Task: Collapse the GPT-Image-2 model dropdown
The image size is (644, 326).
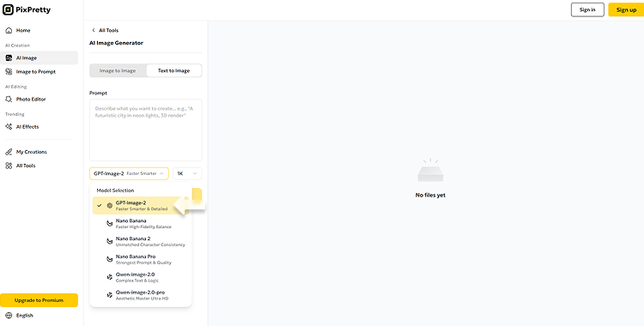Action: (129, 173)
